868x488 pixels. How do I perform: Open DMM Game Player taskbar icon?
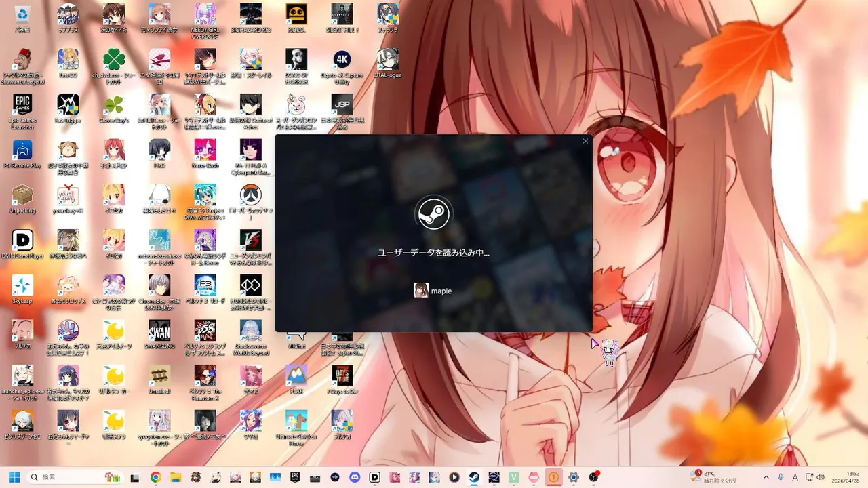[374, 477]
